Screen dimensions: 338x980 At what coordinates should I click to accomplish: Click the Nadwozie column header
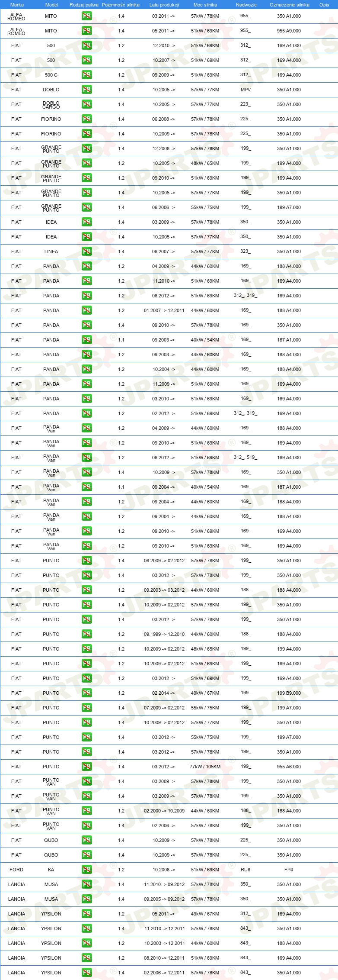(246, 5)
